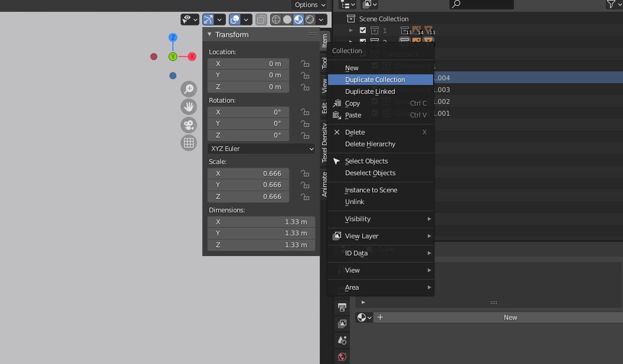
Task: Open the Scene properties tab icon
Action: (x=342, y=340)
